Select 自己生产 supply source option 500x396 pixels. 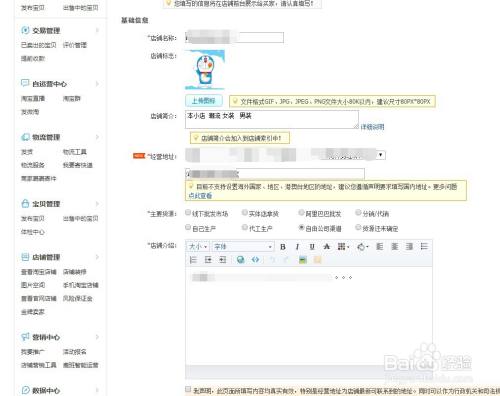tap(188, 228)
